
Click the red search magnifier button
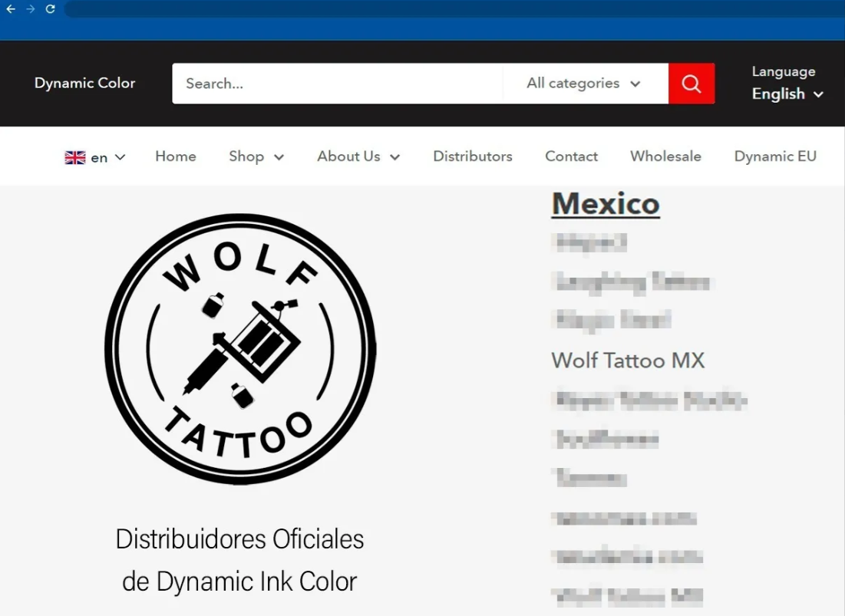tap(691, 84)
